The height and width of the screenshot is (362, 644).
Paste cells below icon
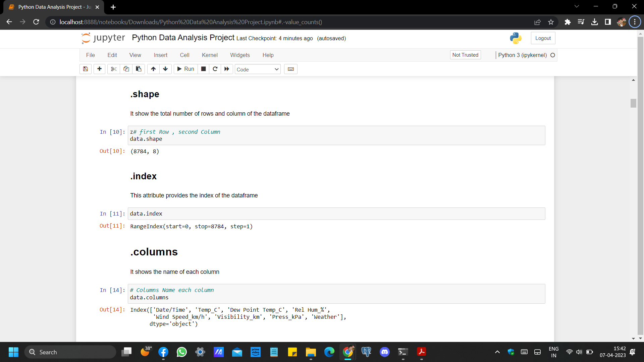[x=139, y=69]
